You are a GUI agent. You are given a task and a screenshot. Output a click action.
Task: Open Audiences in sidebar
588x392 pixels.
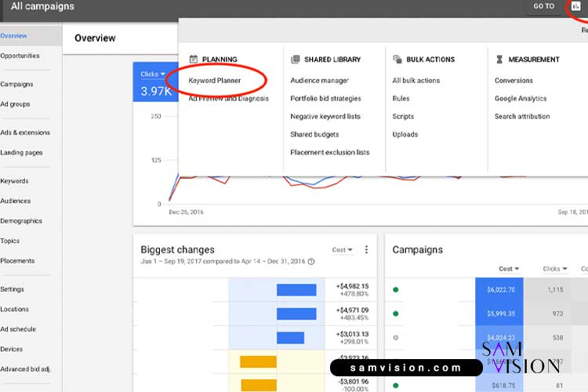16,201
